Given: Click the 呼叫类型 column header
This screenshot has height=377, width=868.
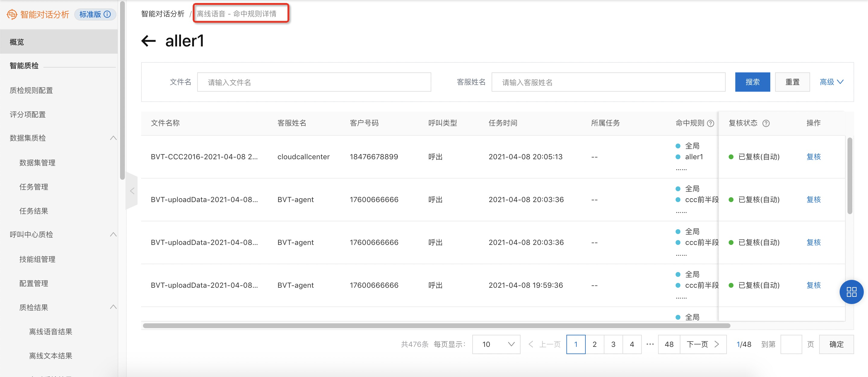Looking at the screenshot, I should (x=442, y=123).
